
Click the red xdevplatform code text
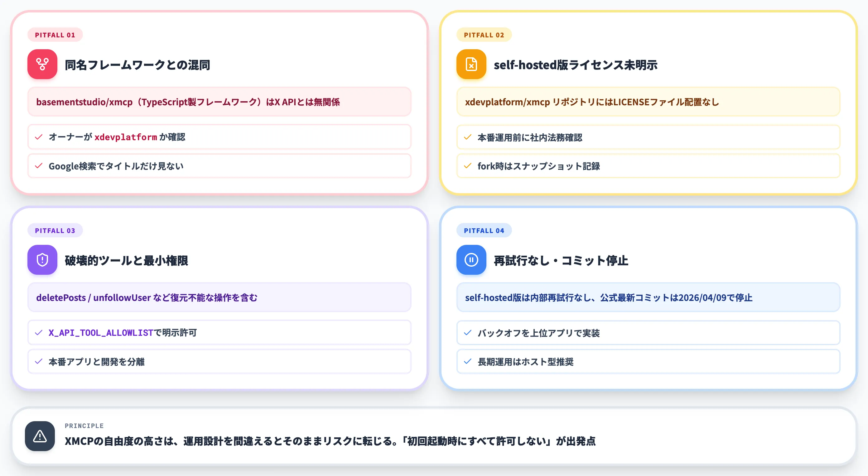click(x=126, y=137)
